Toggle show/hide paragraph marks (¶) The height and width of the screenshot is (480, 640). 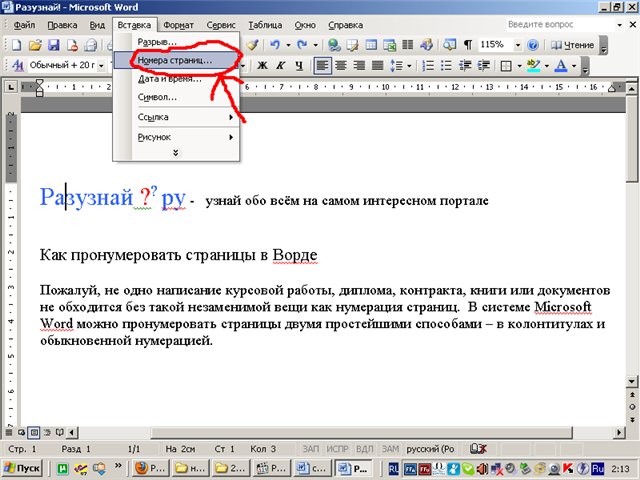tap(468, 45)
